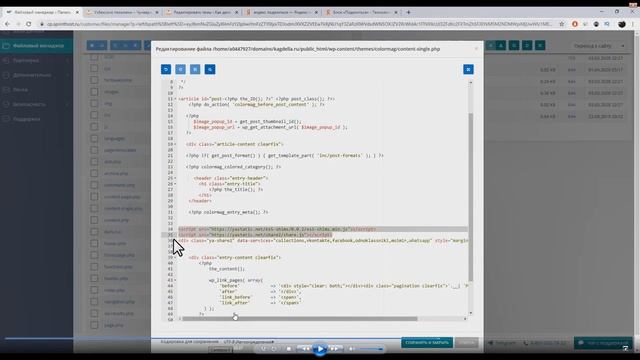Image resolution: width=640 pixels, height=360 pixels.
Task: Click the Telegram link in footer
Action: (502, 343)
